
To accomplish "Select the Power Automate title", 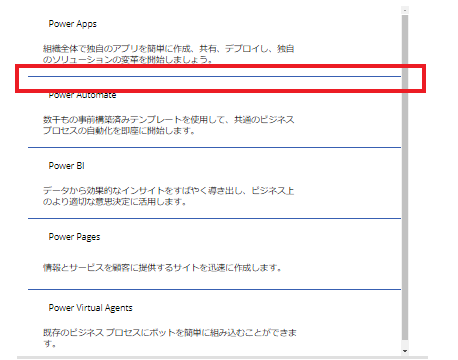I will tap(82, 95).
